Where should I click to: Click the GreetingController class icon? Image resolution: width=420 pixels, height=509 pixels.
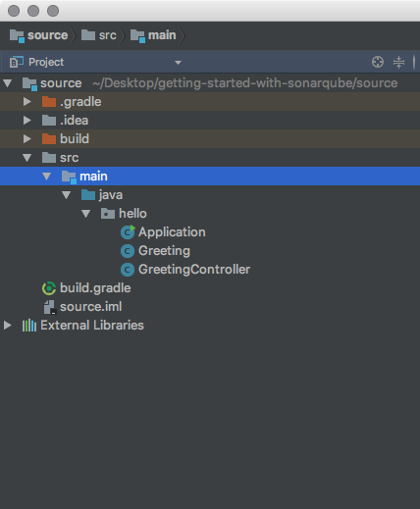click(x=128, y=270)
